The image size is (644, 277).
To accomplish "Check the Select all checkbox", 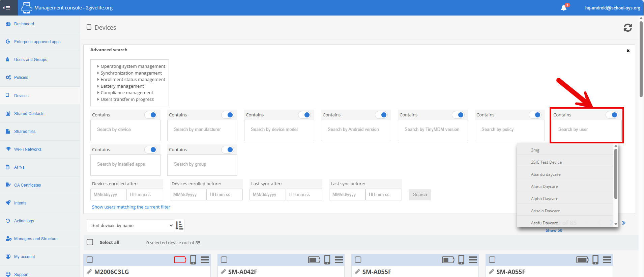I will pyautogui.click(x=90, y=242).
